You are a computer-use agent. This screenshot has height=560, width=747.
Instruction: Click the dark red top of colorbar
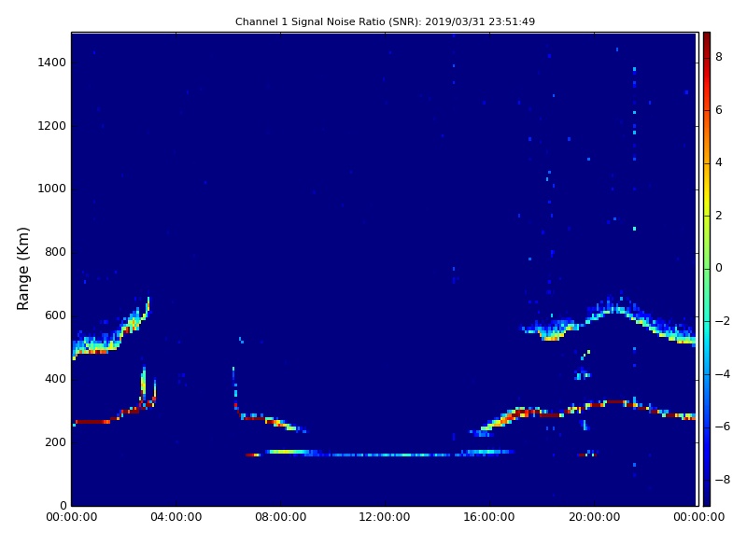pos(707,40)
